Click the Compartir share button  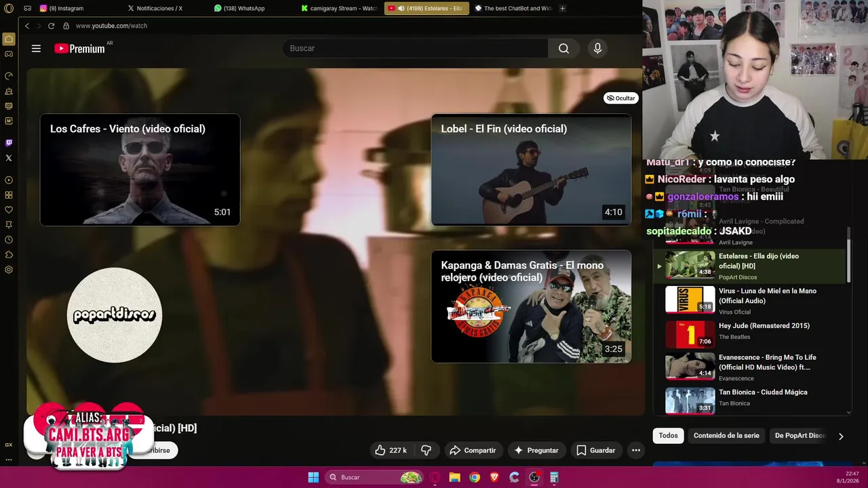pos(473,450)
